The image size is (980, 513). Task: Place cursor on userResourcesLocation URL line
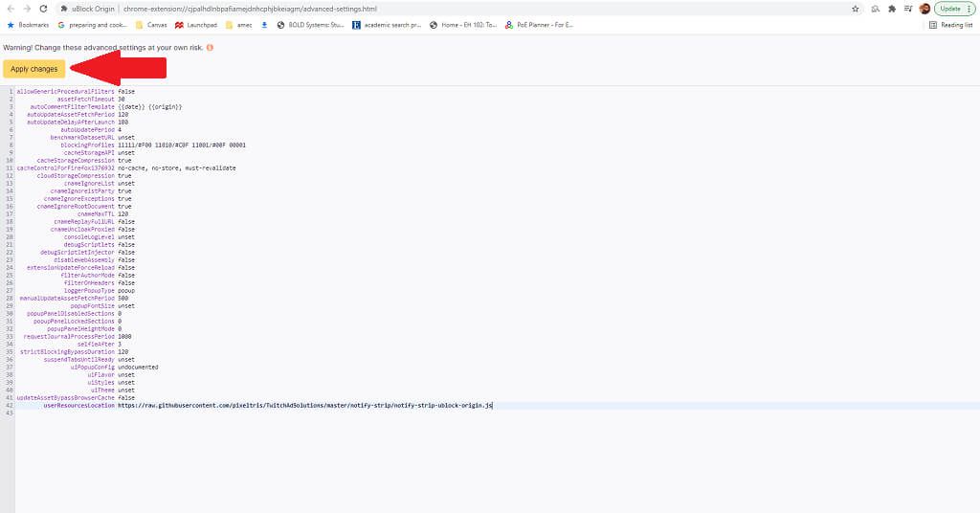pos(305,406)
